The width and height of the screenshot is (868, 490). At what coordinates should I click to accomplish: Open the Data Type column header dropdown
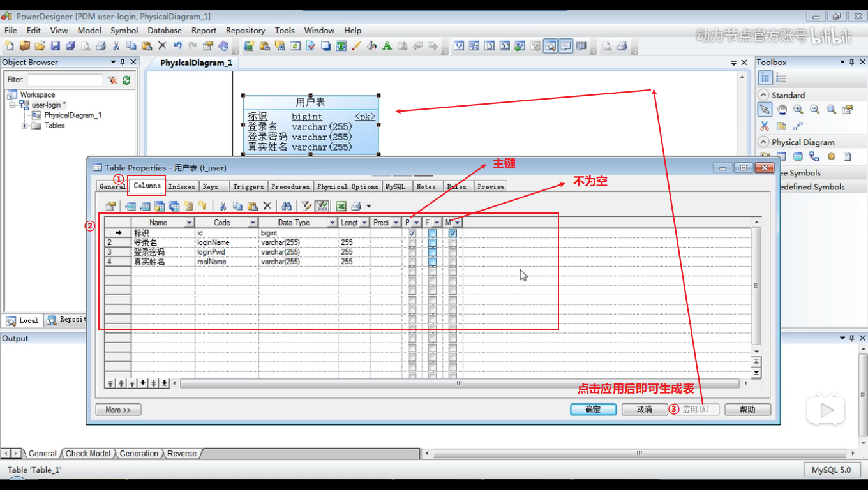pyautogui.click(x=333, y=223)
